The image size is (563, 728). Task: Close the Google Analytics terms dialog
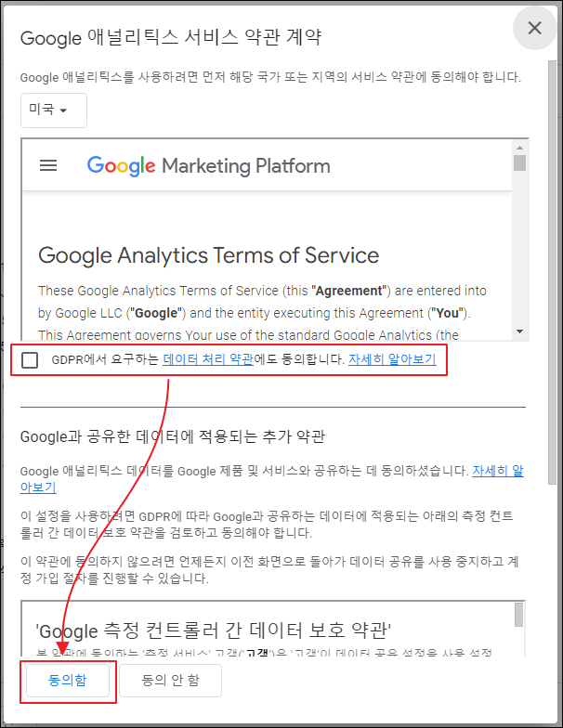[535, 28]
